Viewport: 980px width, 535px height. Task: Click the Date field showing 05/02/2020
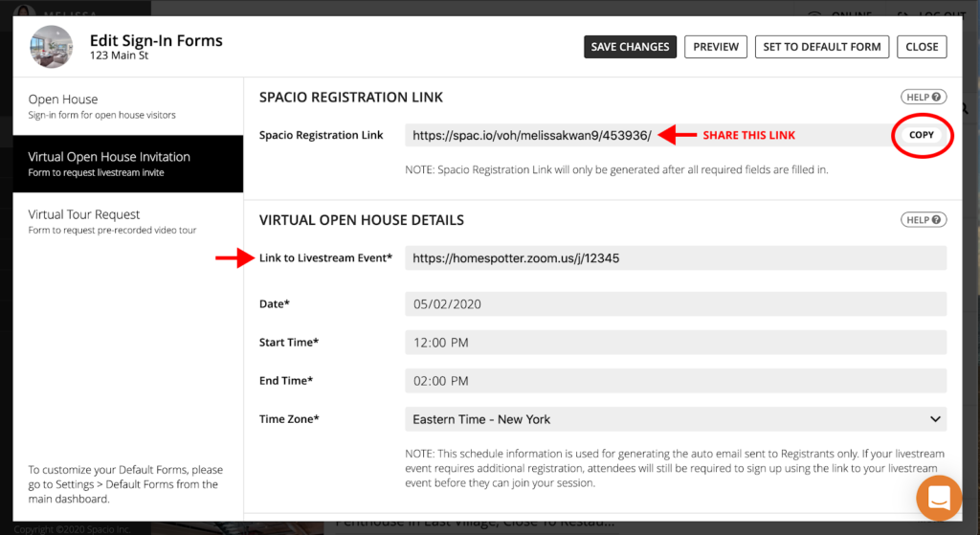pyautogui.click(x=676, y=304)
